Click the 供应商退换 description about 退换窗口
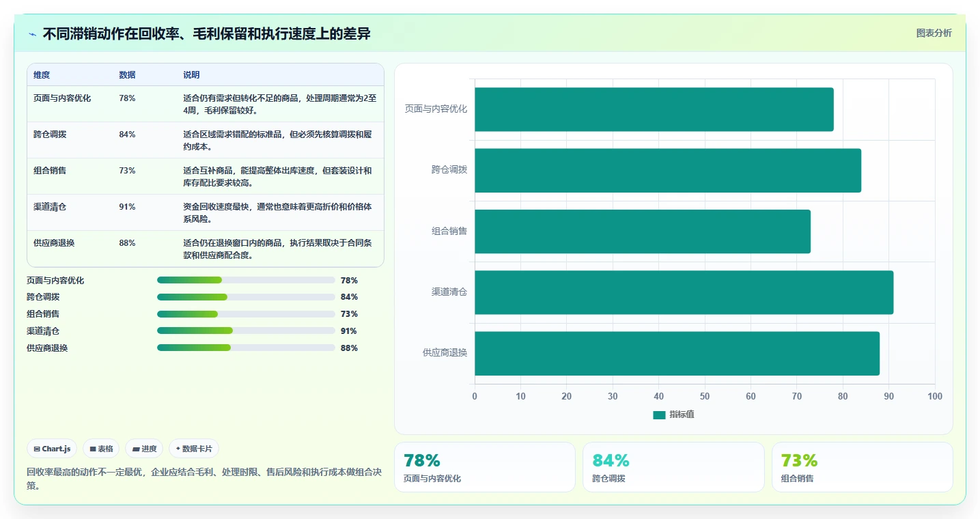Image resolution: width=980 pixels, height=519 pixels. pos(277,249)
